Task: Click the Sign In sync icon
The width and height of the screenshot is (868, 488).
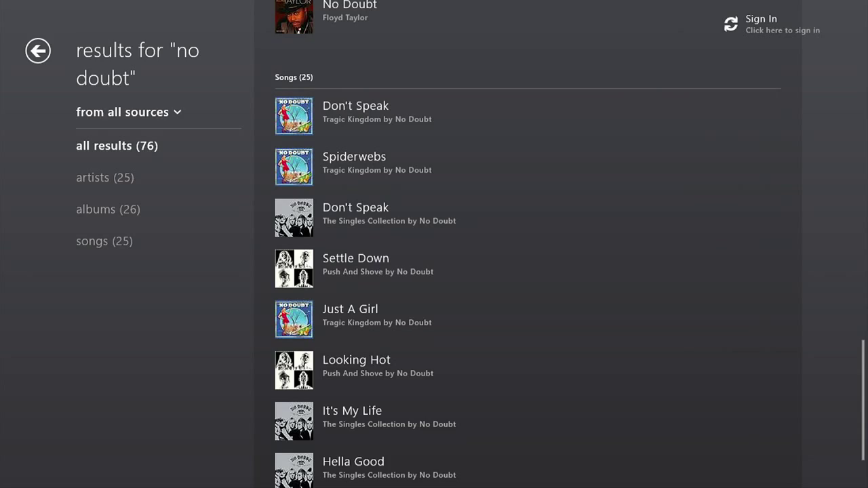Action: pyautogui.click(x=730, y=24)
